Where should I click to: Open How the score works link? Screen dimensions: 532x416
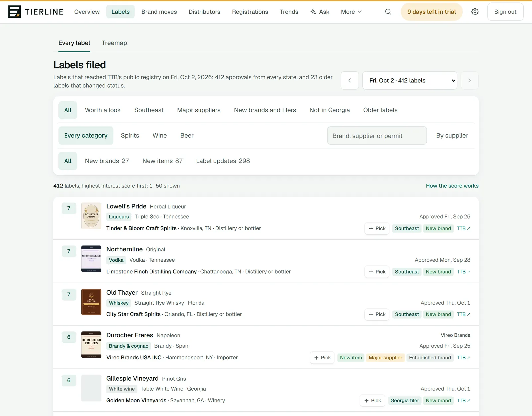click(x=452, y=186)
